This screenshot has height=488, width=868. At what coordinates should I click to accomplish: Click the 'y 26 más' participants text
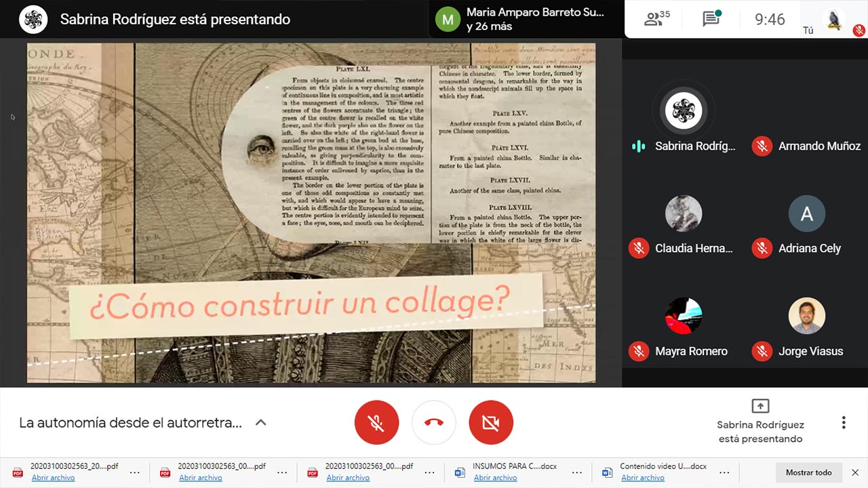[490, 26]
